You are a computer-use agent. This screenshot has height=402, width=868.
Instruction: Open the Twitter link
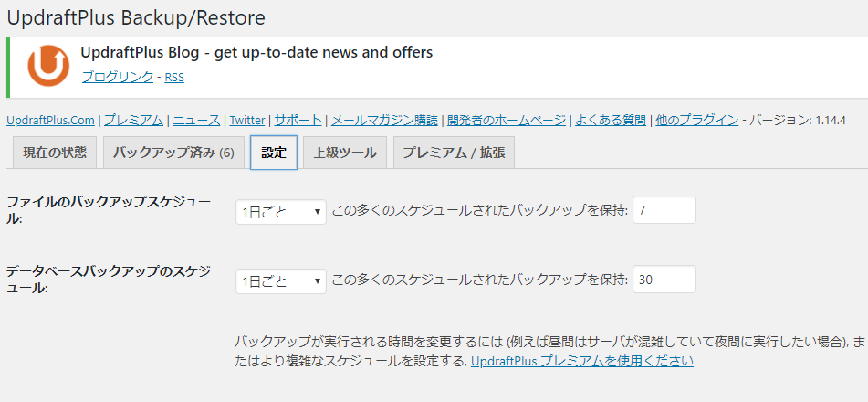pos(247,120)
